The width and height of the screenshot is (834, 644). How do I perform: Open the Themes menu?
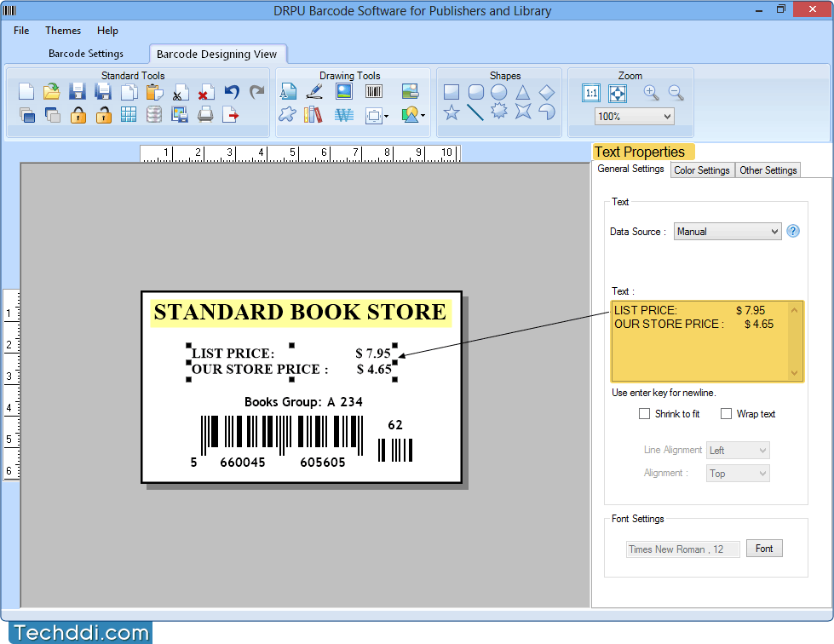click(x=63, y=31)
